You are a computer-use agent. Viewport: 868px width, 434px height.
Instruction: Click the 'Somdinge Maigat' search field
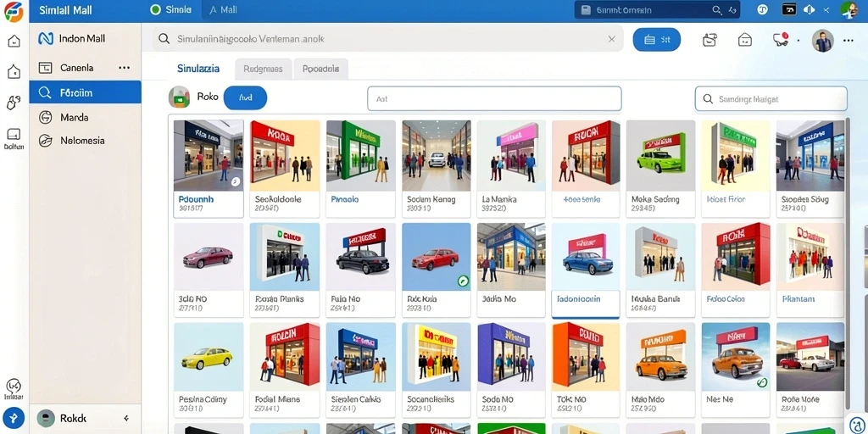[x=771, y=98]
